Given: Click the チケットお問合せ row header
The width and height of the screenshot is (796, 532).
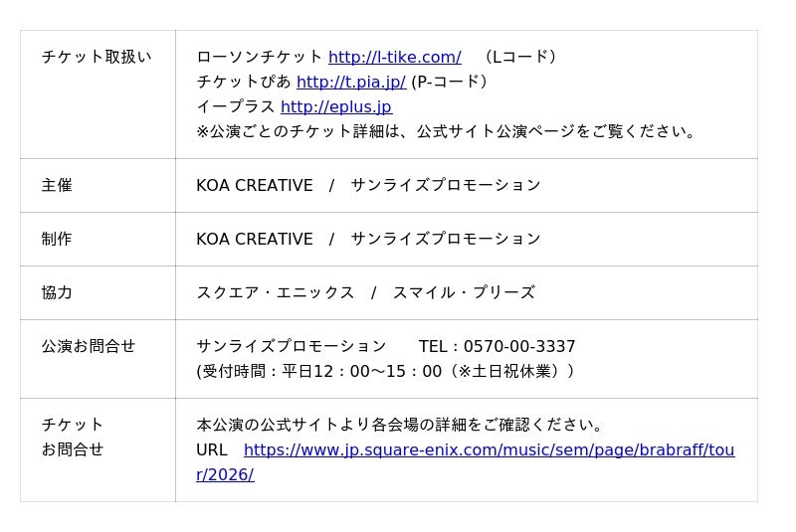Looking at the screenshot, I should 73,438.
